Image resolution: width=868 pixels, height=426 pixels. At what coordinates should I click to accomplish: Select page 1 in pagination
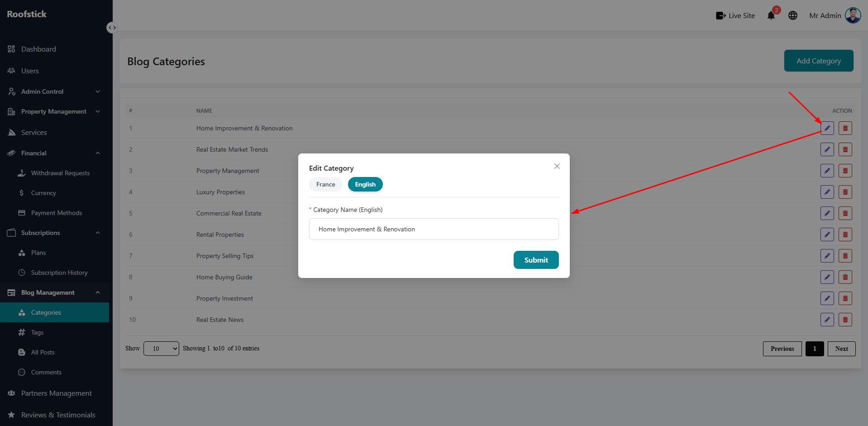pyautogui.click(x=815, y=349)
